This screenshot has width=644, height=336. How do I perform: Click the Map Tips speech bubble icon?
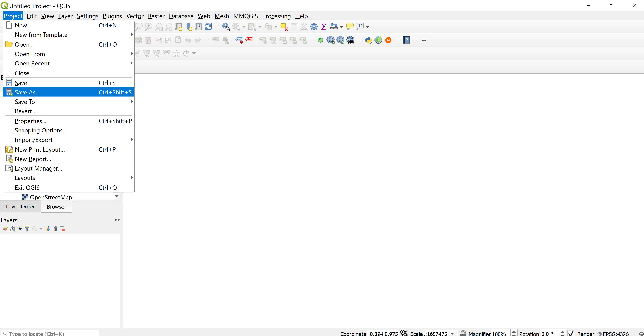[350, 26]
